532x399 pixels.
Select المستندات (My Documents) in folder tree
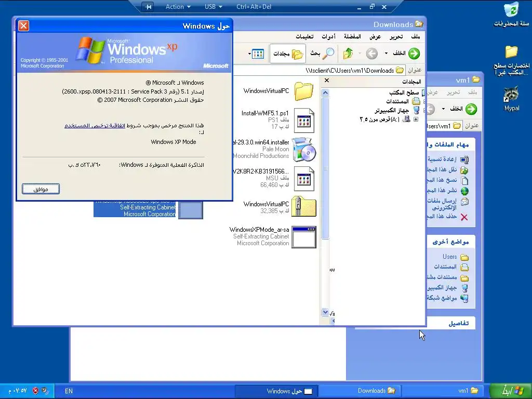pos(397,101)
